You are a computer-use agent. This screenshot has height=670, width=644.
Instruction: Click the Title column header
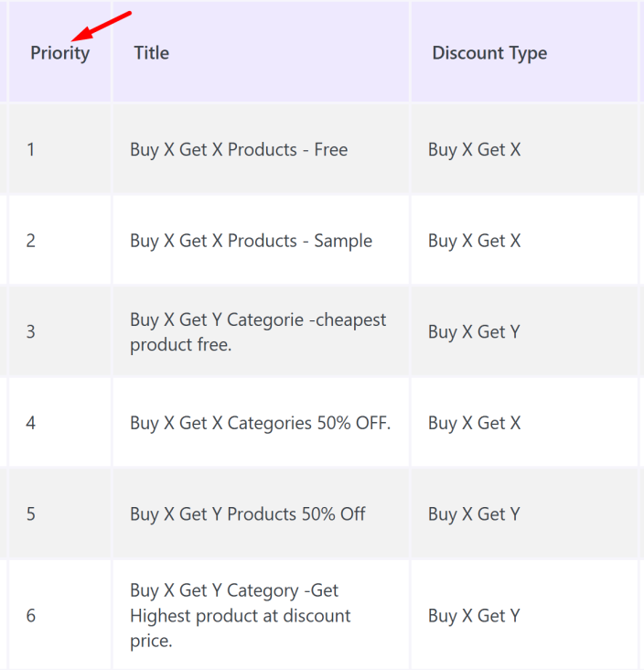(x=152, y=53)
